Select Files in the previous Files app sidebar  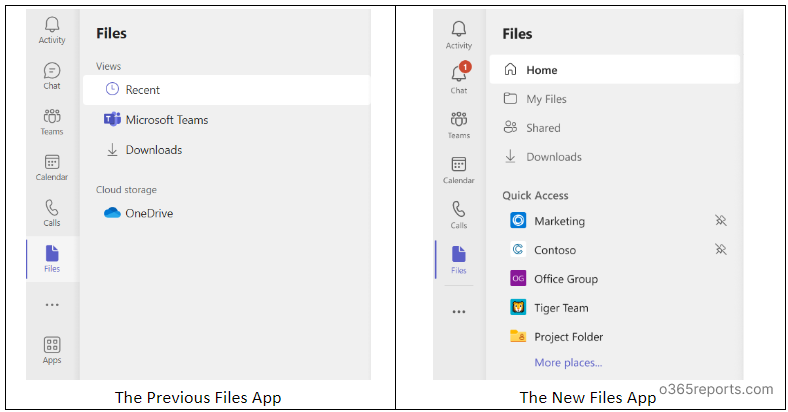[x=52, y=259]
